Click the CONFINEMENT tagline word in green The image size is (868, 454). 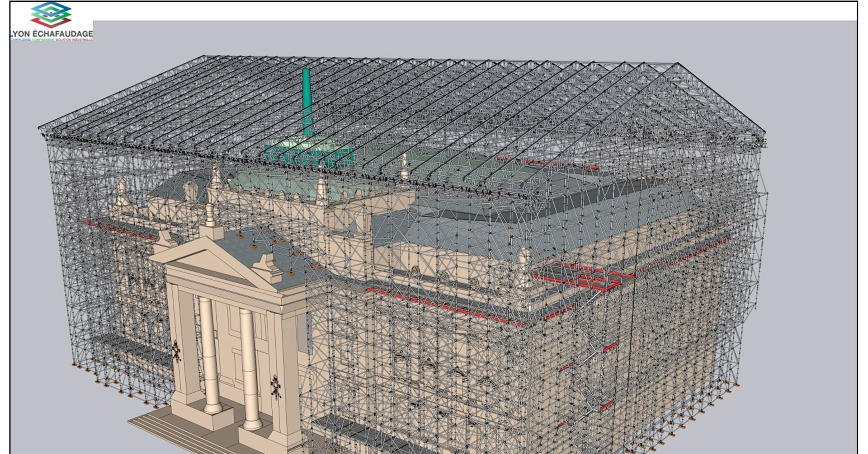coord(43,40)
